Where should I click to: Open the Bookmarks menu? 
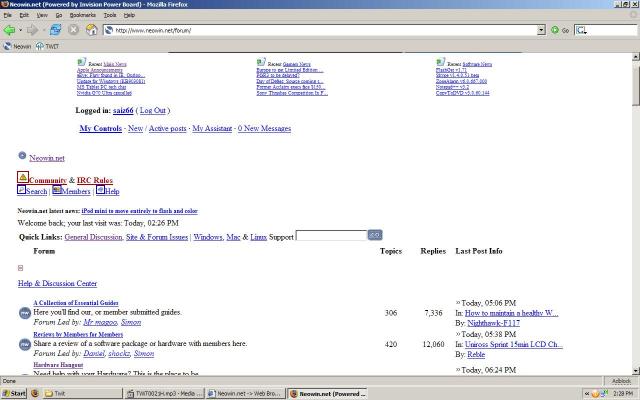tap(82, 15)
